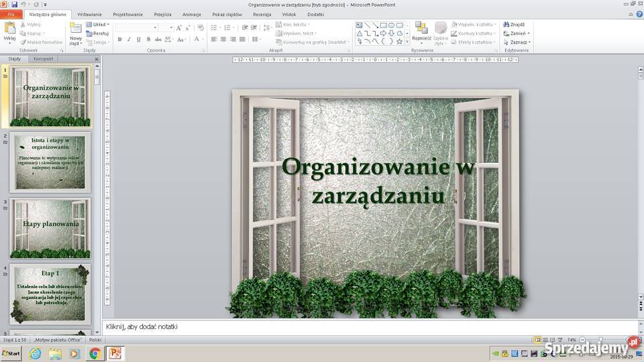Click the Nowy slajd icon
The image size is (644, 362).
pyautogui.click(x=75, y=28)
